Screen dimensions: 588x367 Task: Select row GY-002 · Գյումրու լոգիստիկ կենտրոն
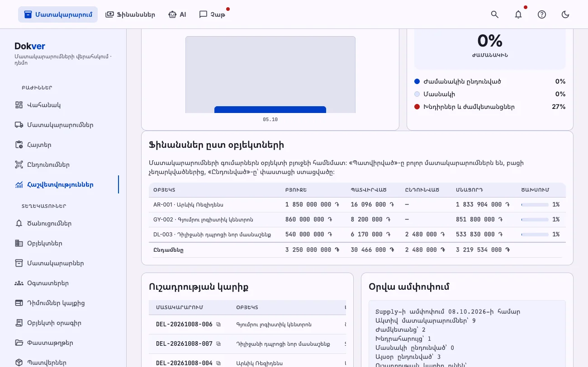pyautogui.click(x=357, y=220)
